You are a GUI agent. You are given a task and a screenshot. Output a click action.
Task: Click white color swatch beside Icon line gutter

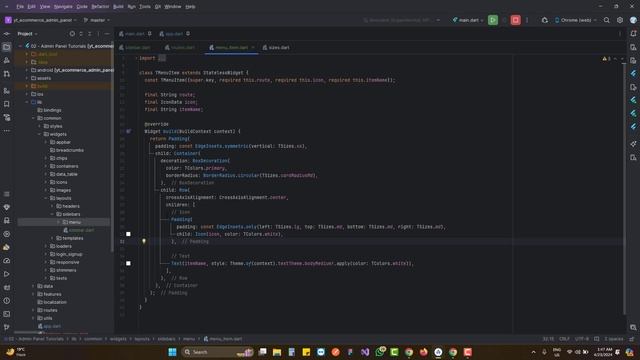[128, 234]
